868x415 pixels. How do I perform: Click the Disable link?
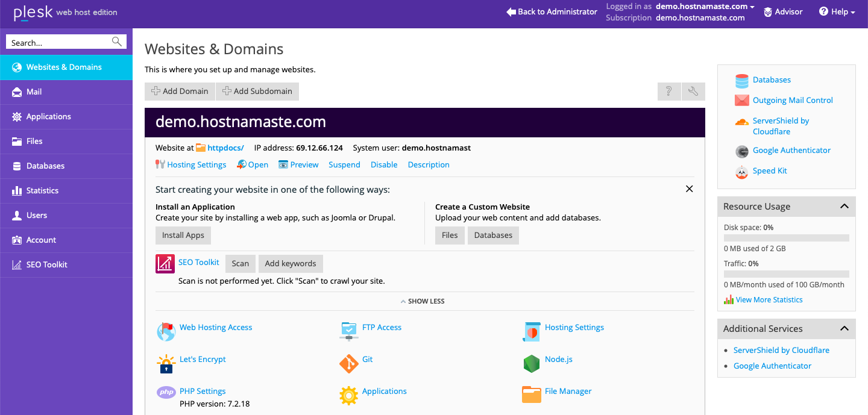point(384,164)
